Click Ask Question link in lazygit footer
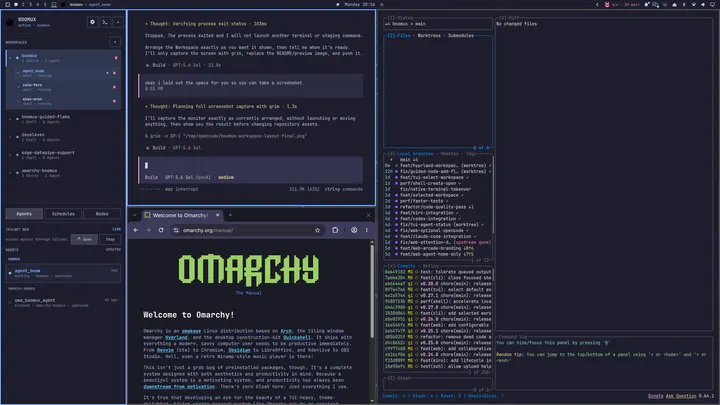The image size is (720, 405). 681,396
